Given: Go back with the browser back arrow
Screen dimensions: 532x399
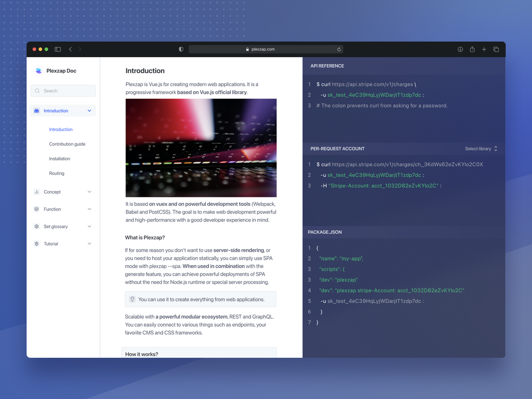Looking at the screenshot, I should pyautogui.click(x=70, y=49).
